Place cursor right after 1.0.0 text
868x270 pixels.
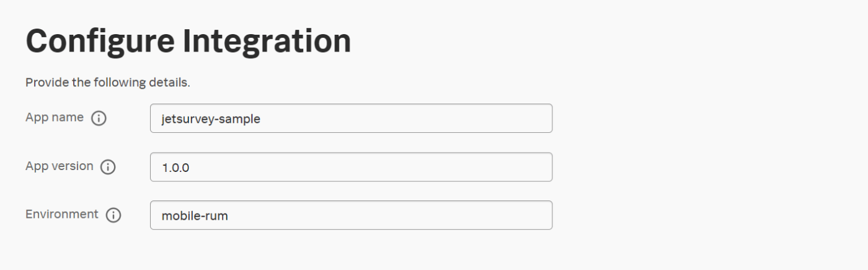(190, 168)
